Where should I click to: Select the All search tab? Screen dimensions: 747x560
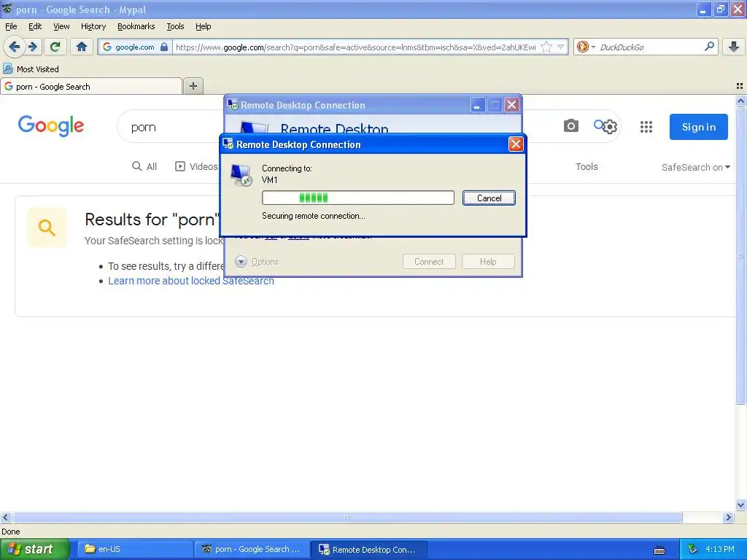click(144, 166)
